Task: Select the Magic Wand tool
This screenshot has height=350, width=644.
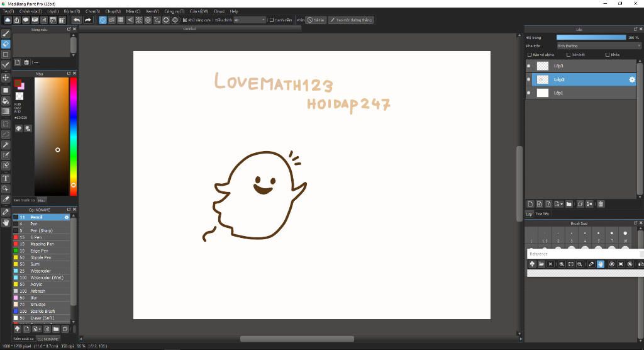Action: 6,145
